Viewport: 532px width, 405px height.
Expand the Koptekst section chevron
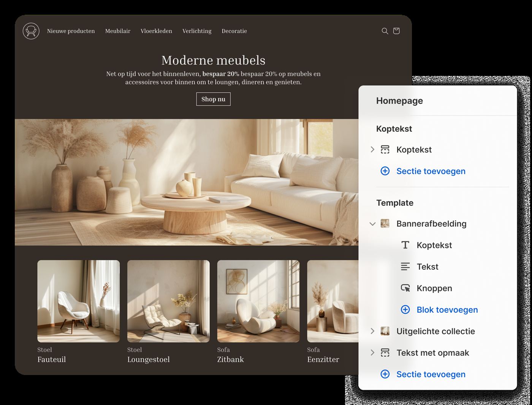(x=372, y=150)
